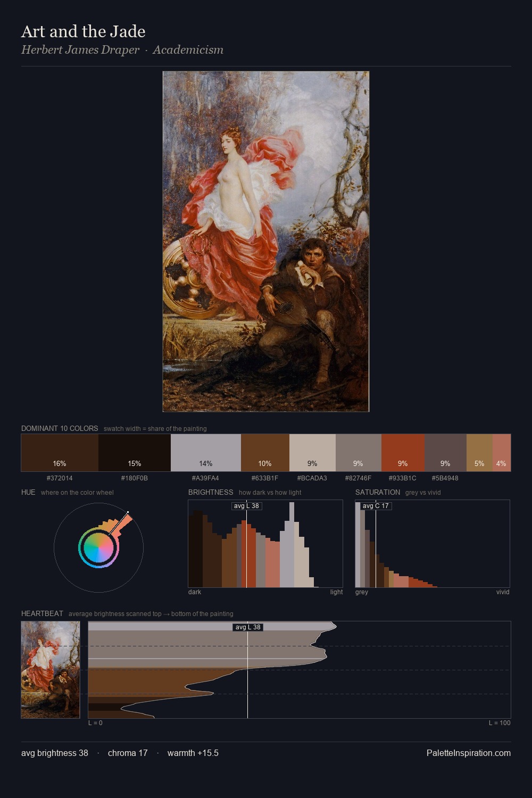
Task: Click footer stat "warmth +15.5"
Action: click(x=193, y=753)
